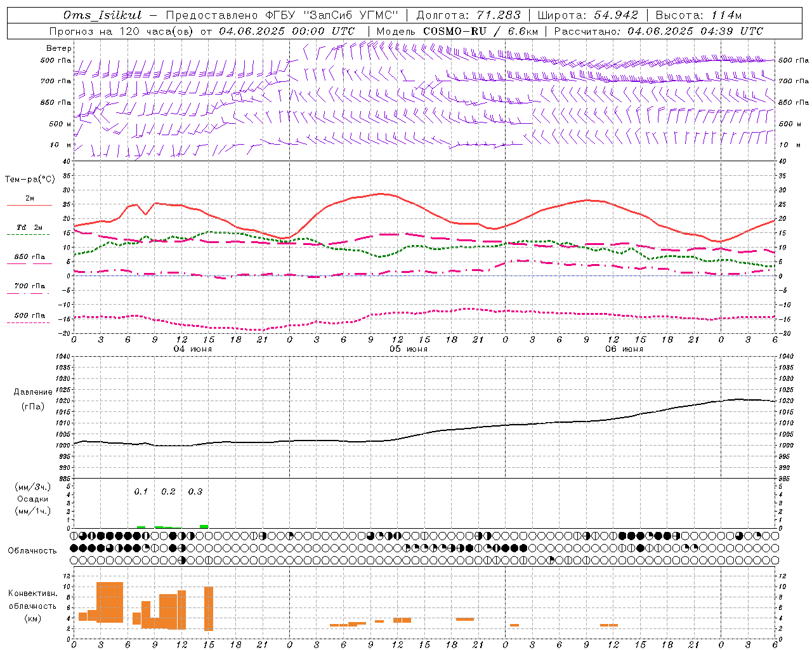Click the (мм/1ч.) precipitation unit label
The height and width of the screenshot is (650, 812).
pos(32,511)
